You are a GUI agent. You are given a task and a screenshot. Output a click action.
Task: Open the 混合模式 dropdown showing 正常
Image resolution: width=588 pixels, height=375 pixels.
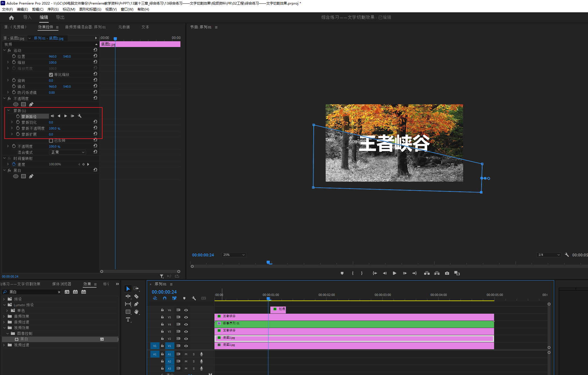pos(68,152)
